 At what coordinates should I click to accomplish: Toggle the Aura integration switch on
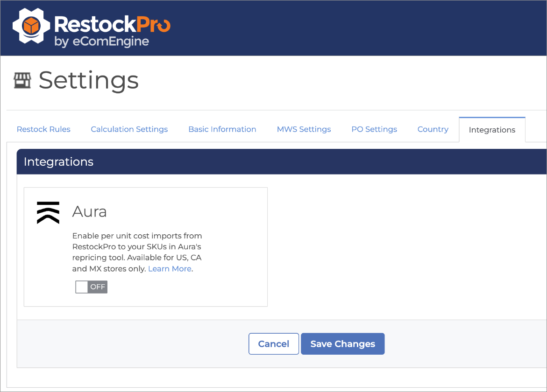[x=92, y=287]
